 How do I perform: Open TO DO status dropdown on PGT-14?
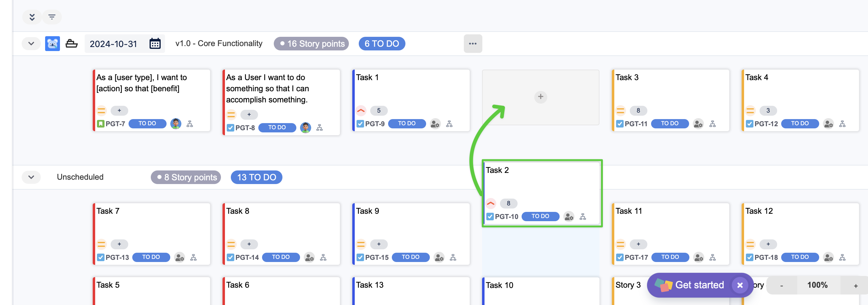point(281,257)
